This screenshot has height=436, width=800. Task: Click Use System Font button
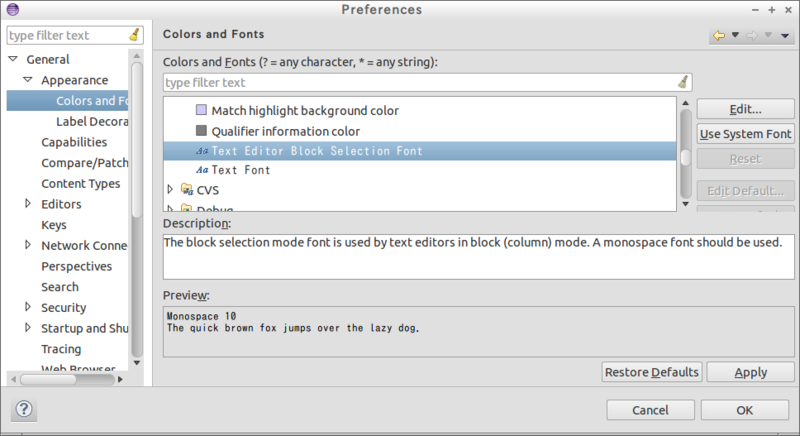tap(745, 134)
